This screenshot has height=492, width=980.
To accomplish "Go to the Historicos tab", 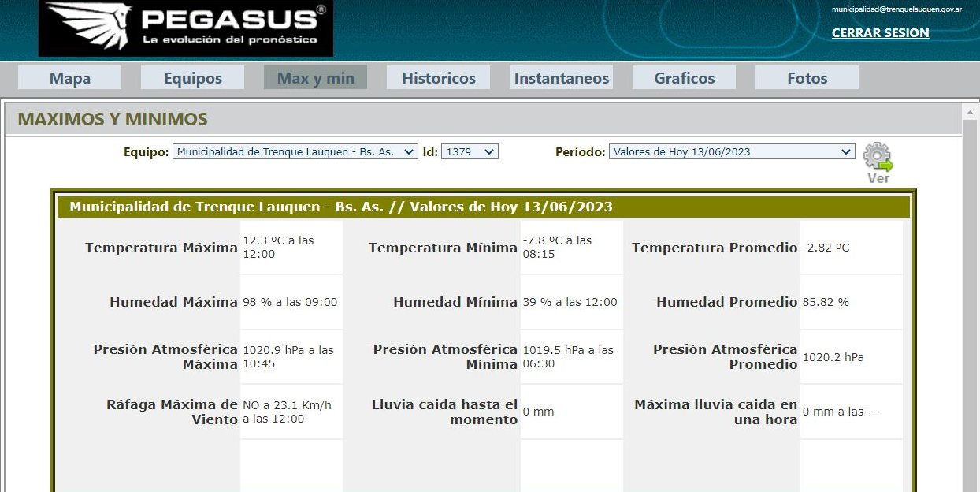I will tap(438, 78).
